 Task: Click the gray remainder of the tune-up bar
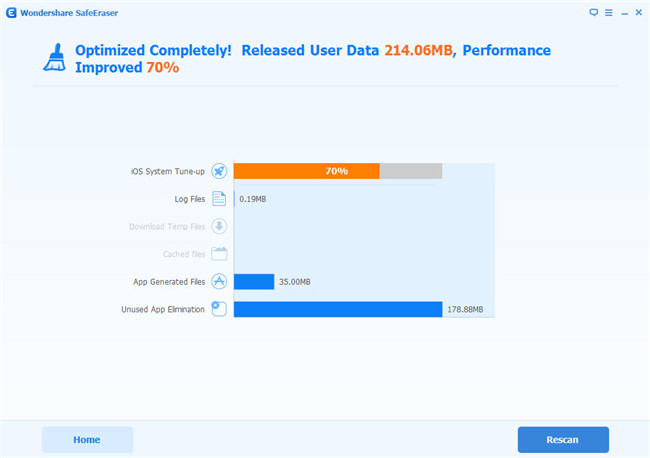coord(411,171)
